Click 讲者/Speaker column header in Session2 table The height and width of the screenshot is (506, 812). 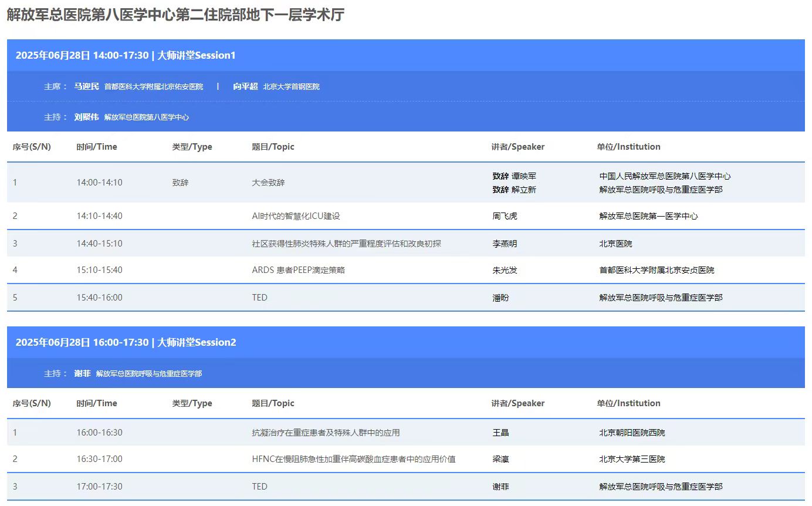(x=518, y=403)
